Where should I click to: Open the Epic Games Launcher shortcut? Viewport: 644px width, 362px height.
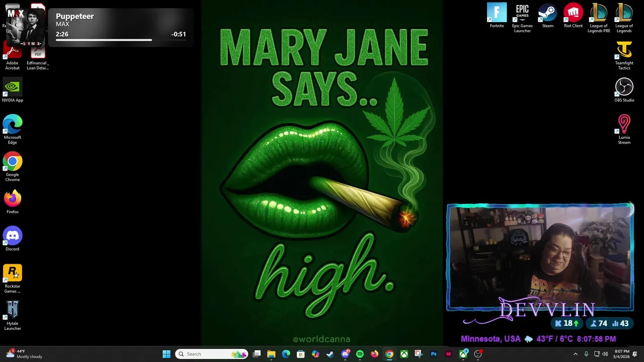tap(522, 18)
